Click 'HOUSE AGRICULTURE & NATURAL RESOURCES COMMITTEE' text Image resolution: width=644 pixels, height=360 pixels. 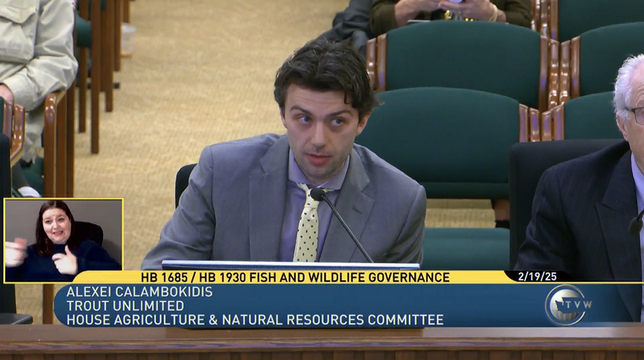[255, 320]
